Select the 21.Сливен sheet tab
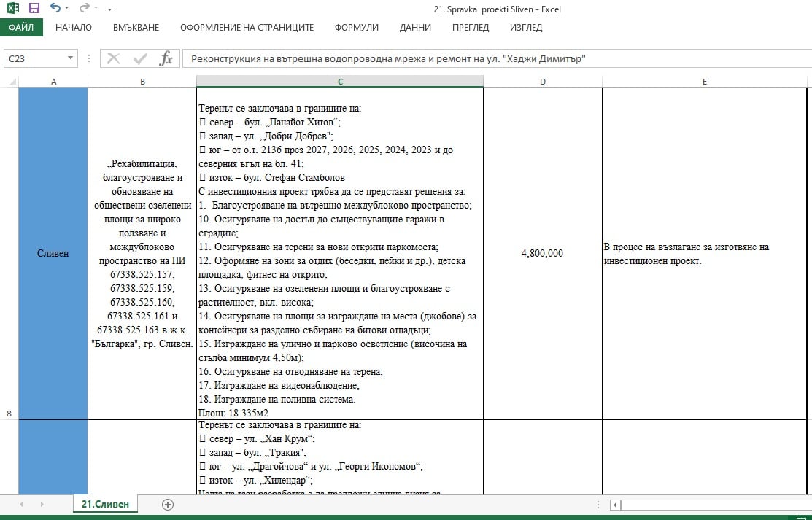Screen dimensions: 812x520 (x=105, y=504)
